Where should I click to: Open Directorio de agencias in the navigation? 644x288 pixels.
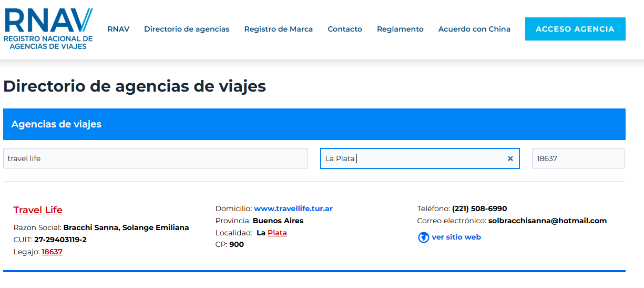(x=187, y=29)
